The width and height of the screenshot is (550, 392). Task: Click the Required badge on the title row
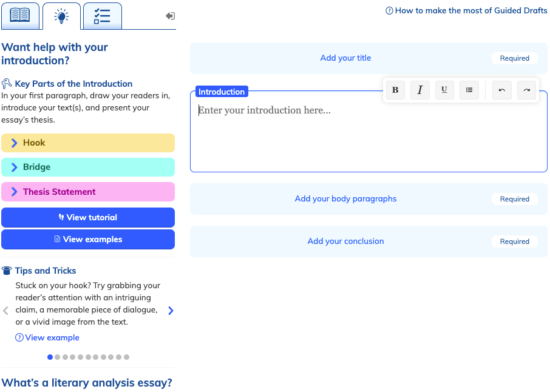point(515,58)
